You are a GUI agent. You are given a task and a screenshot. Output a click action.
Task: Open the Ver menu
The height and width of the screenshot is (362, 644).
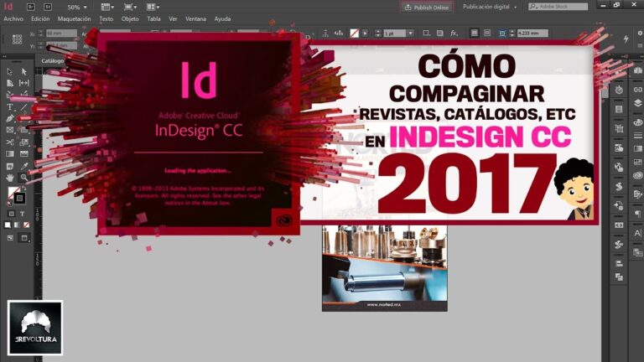tap(173, 19)
